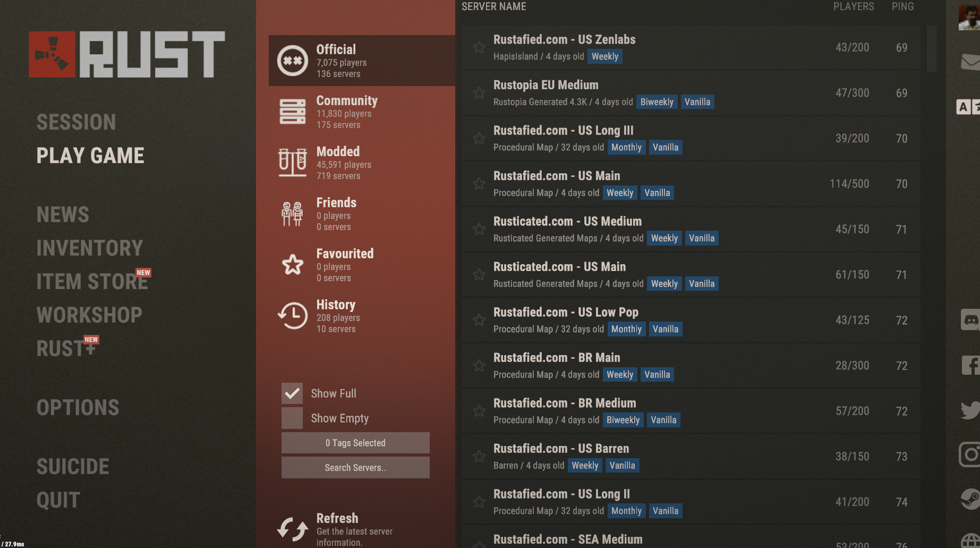980x548 pixels.
Task: Open the Play Game menu
Action: coord(90,156)
